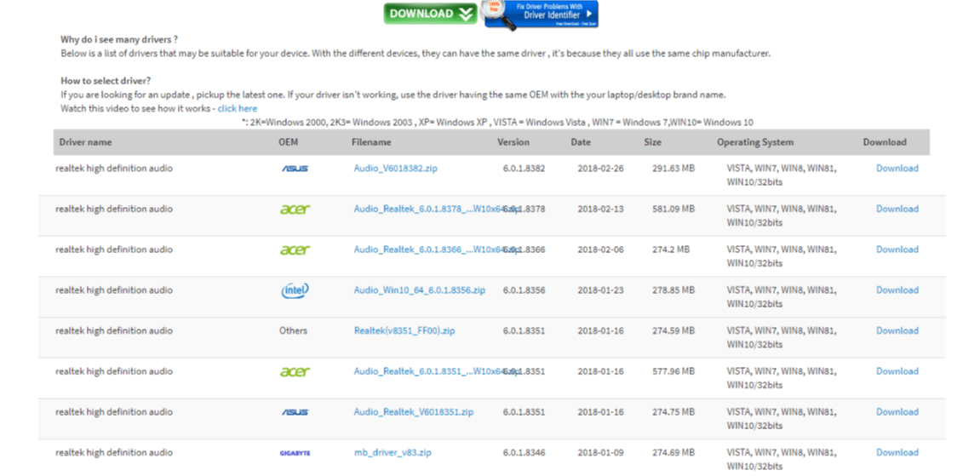Select the 274.59 MB size cell
This screenshot has width=980, height=476.
673,330
